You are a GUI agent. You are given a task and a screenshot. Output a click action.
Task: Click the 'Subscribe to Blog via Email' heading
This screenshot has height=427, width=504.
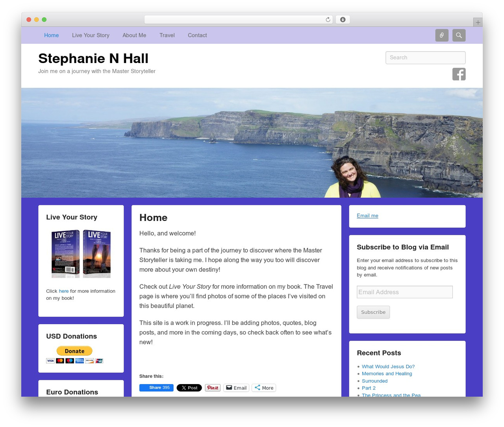403,247
